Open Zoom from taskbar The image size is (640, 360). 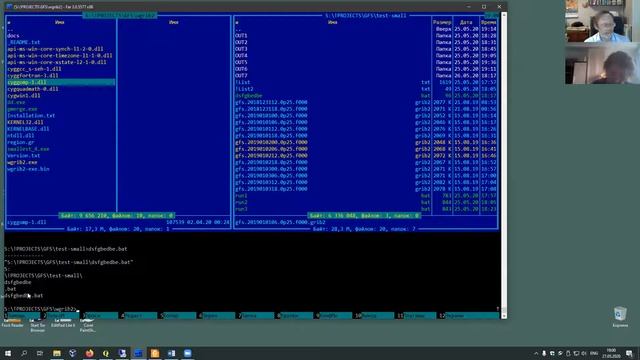(187, 353)
